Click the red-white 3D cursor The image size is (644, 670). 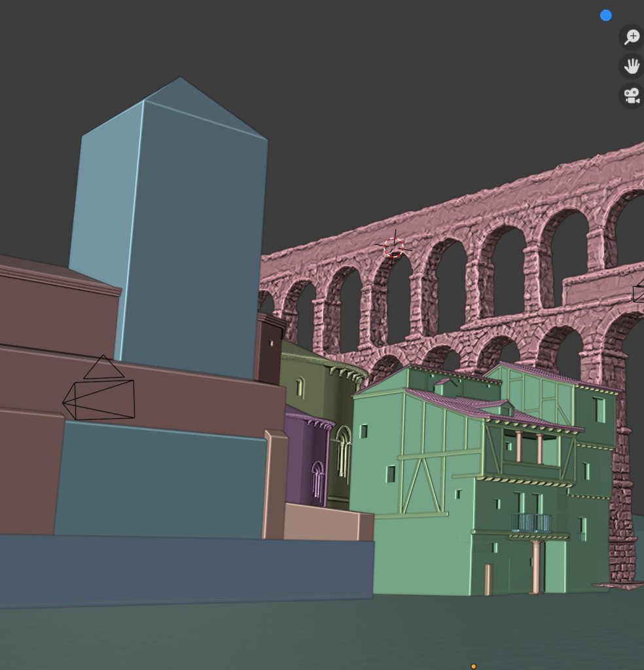(393, 248)
